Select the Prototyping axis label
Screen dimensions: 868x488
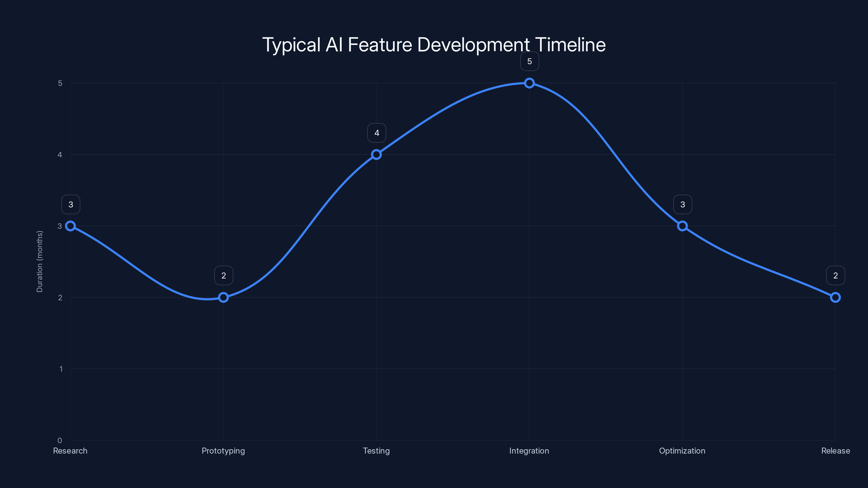(223, 451)
